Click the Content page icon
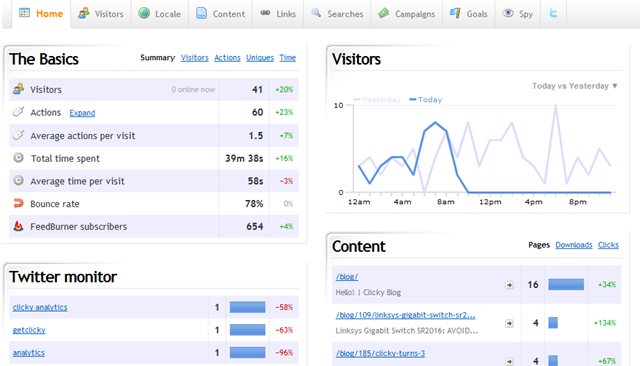The width and height of the screenshot is (640, 366). pos(201,13)
